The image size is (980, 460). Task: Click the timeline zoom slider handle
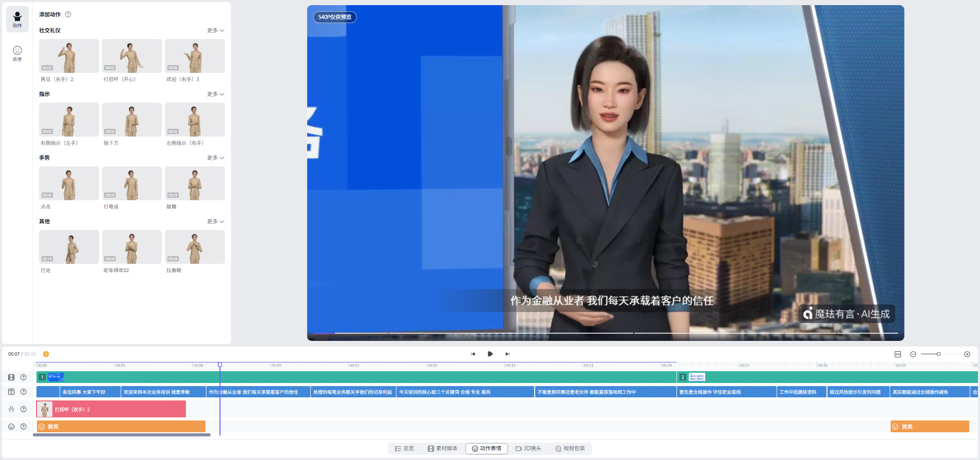pyautogui.click(x=938, y=354)
